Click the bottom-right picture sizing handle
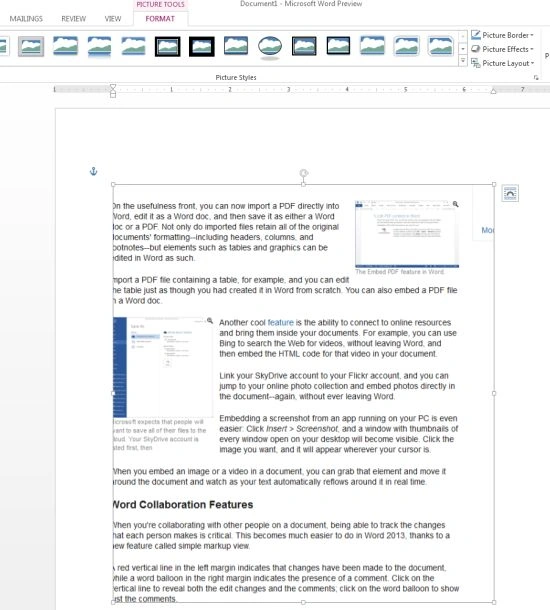Image resolution: width=550 pixels, height=610 pixels. coord(494,602)
